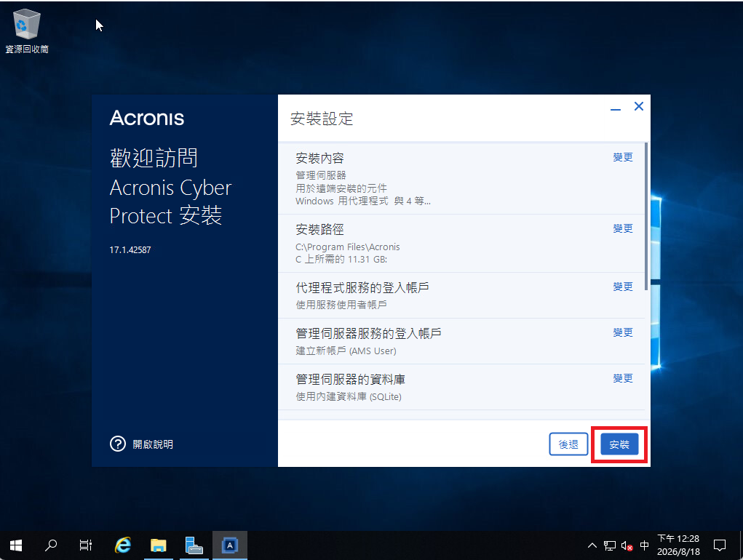Switch the IME input mode indicator 中
Image resolution: width=743 pixels, height=560 pixels.
(645, 545)
